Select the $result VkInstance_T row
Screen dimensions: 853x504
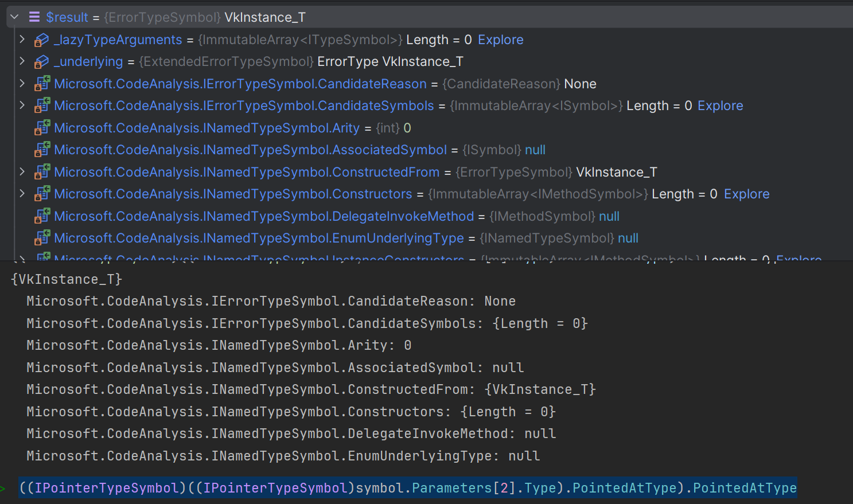click(430, 17)
